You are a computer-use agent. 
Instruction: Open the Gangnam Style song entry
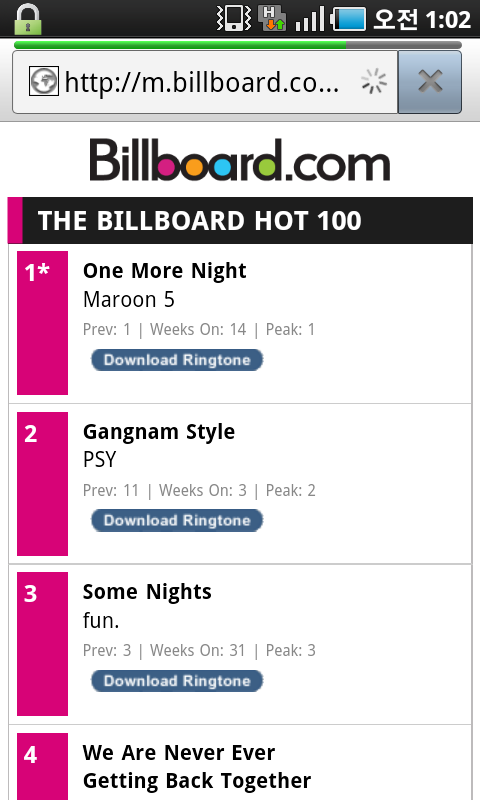pos(159,432)
